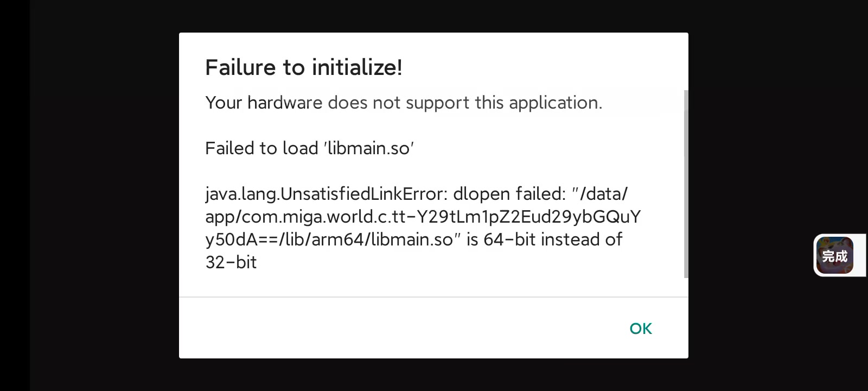Click empty button bar area left of OK

coord(380,328)
